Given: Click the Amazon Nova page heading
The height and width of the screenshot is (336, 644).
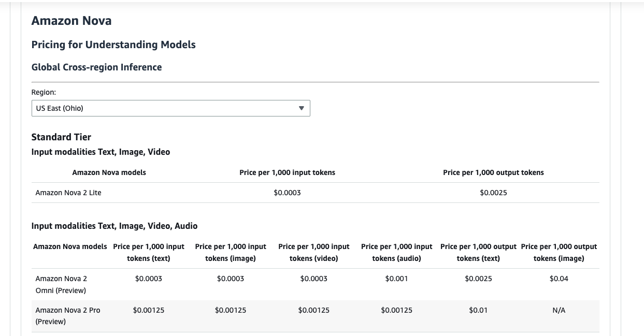Looking at the screenshot, I should tap(71, 21).
